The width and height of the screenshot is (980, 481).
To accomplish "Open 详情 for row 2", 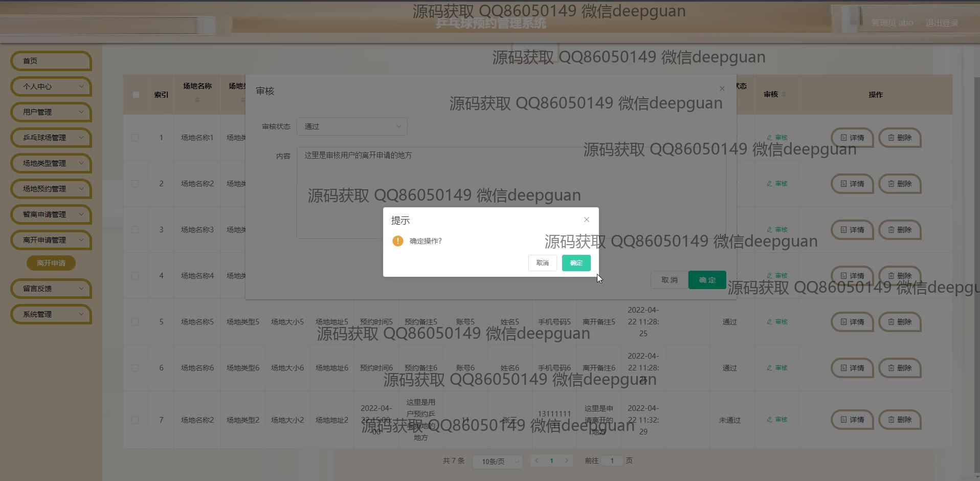I will [852, 184].
